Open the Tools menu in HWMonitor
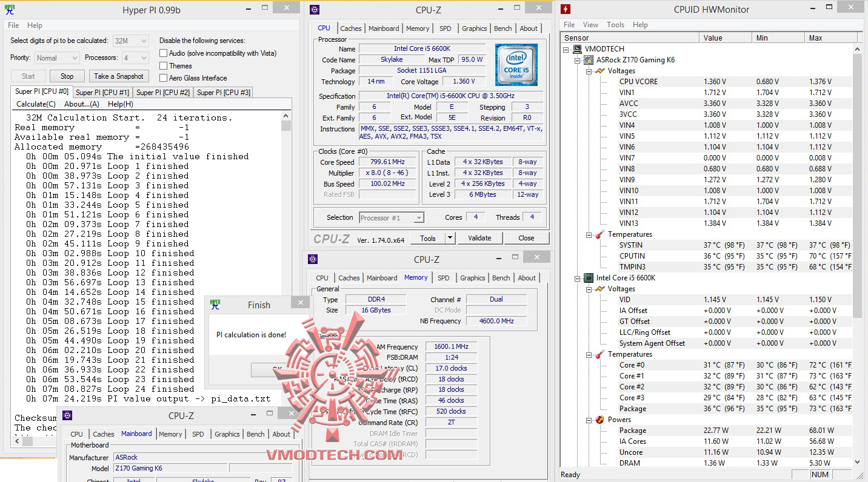 tap(615, 25)
